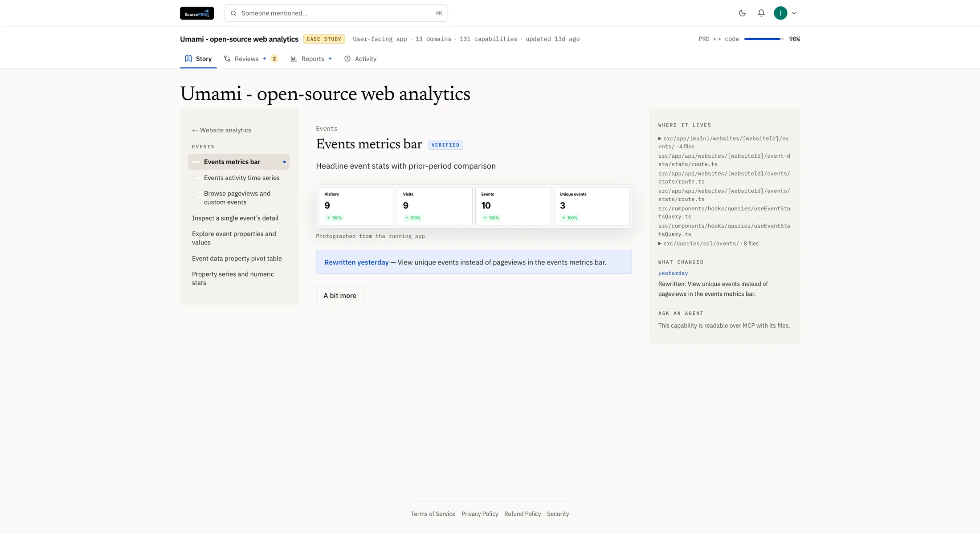
Task: Open Terms of Service
Action: [433, 514]
